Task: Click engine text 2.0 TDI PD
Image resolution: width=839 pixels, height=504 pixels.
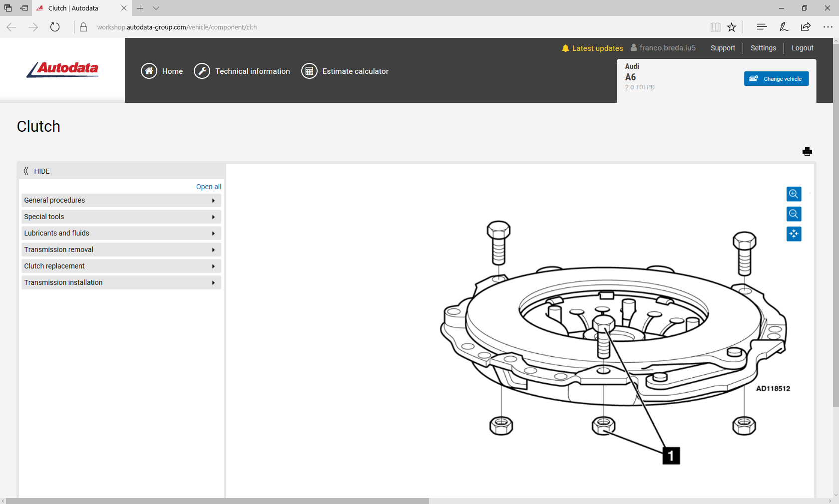Action: tap(640, 87)
